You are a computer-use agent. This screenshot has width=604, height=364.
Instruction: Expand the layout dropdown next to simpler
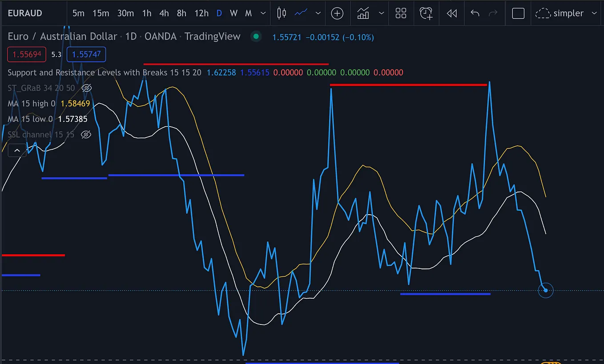[x=594, y=13]
